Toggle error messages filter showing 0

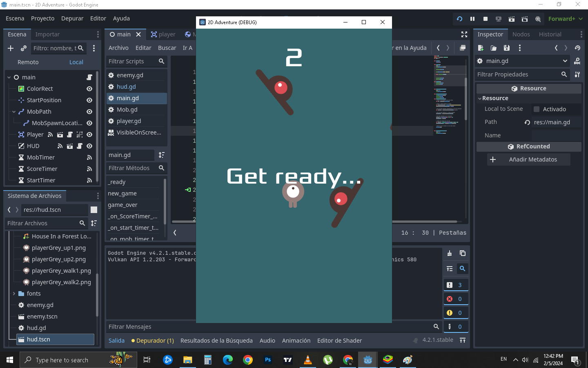point(456,299)
